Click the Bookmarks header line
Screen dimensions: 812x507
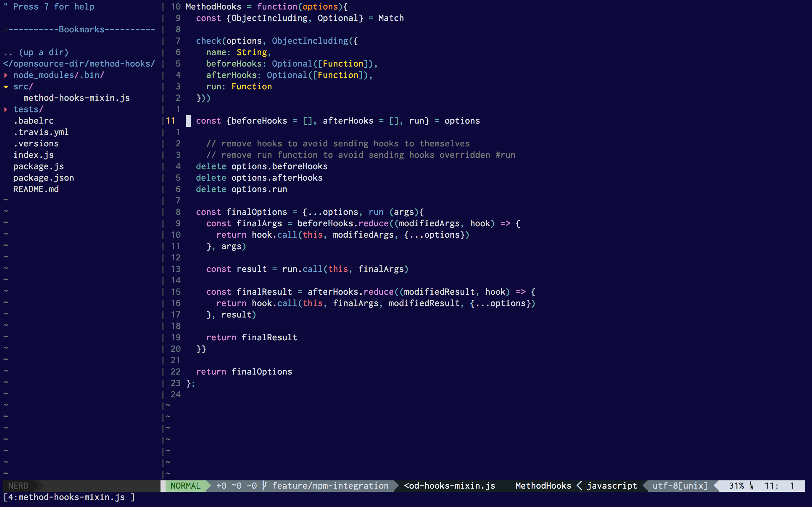[x=81, y=29]
